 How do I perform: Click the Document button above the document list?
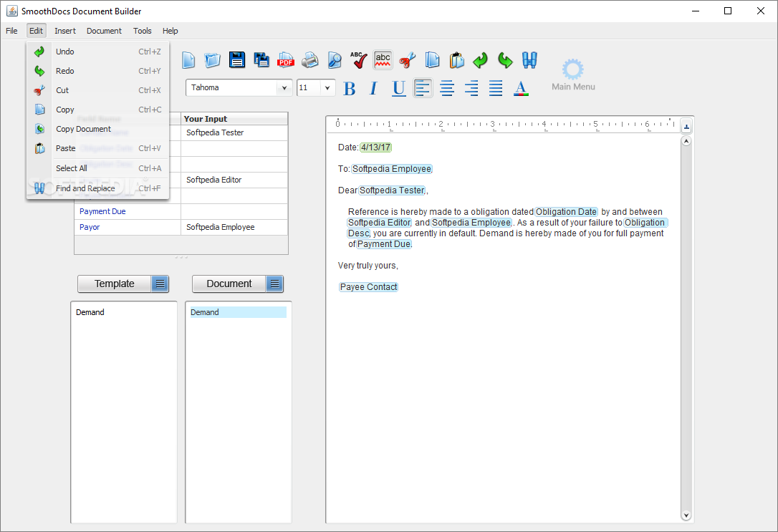(x=229, y=284)
